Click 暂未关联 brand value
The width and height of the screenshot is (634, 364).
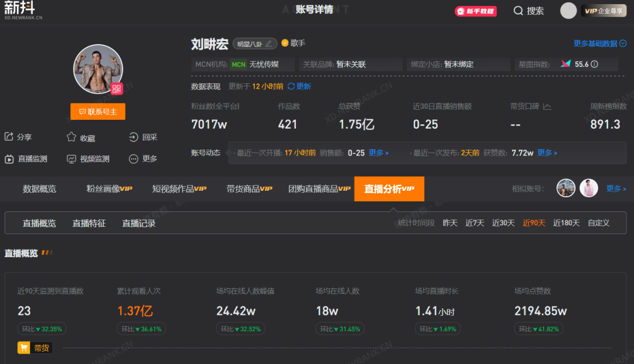pos(351,65)
